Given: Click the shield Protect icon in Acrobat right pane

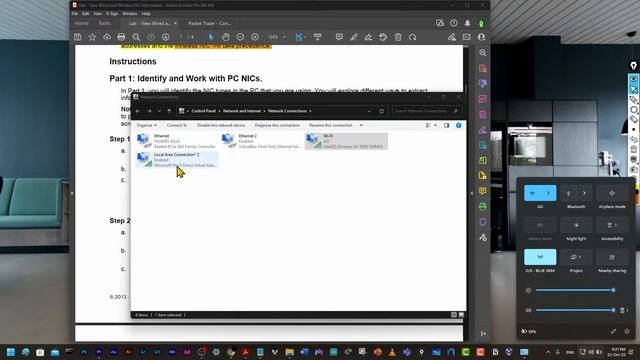Looking at the screenshot, I should pyautogui.click(x=482, y=222).
